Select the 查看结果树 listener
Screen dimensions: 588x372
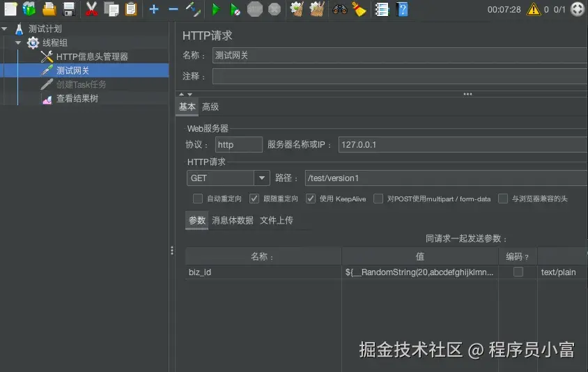coord(77,98)
